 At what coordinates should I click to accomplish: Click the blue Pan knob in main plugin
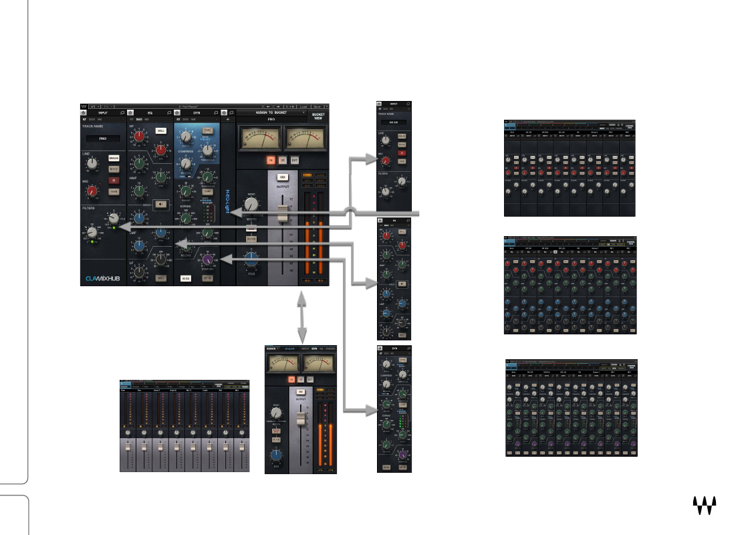click(x=251, y=260)
